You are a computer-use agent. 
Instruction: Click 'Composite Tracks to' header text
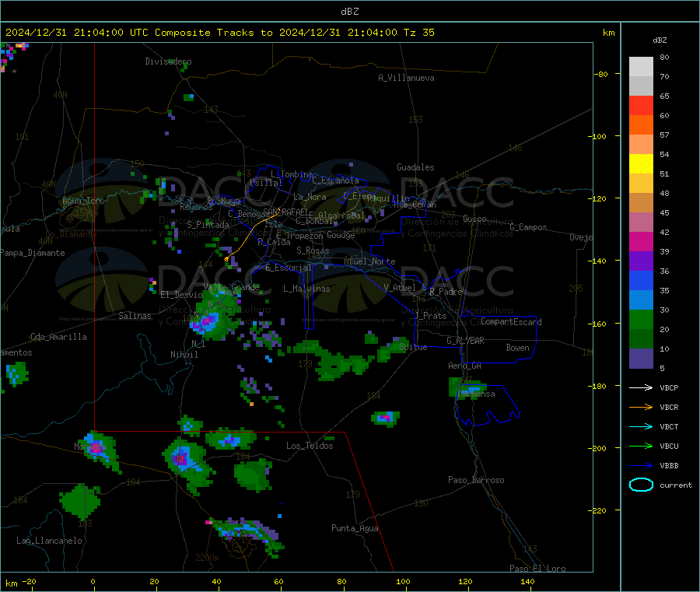point(214,33)
